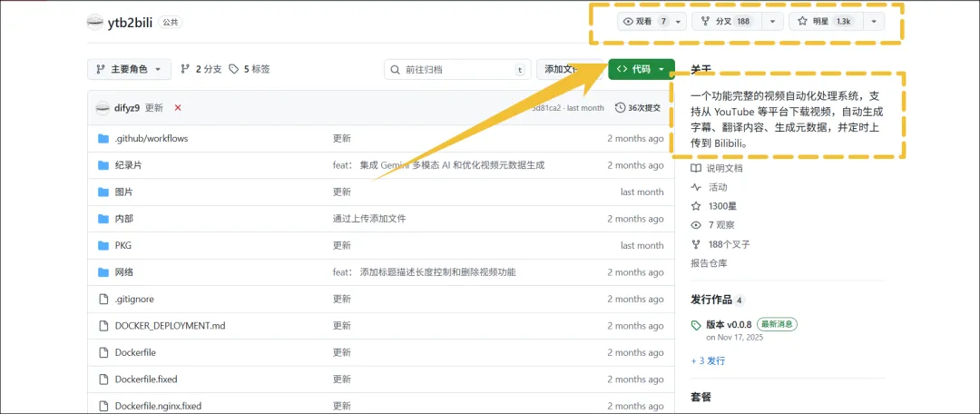The image size is (980, 414).
Task: Click the difyz9 commit author avatar
Action: coord(103,107)
